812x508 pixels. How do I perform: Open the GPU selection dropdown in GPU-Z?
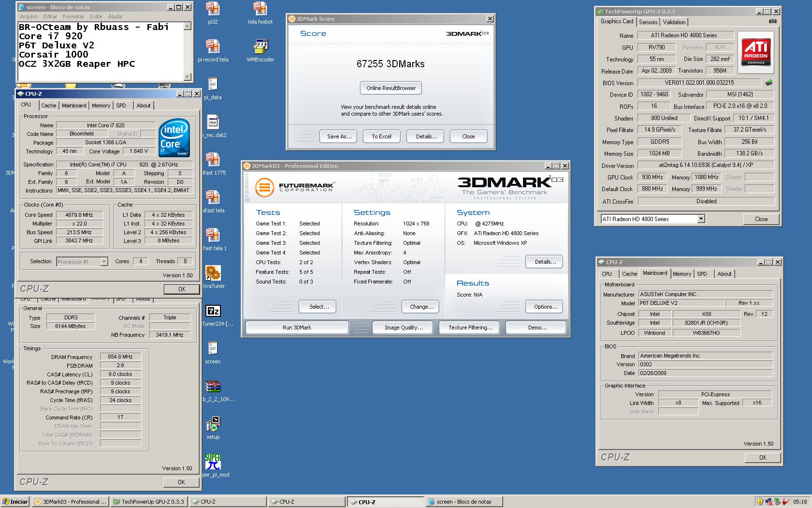[x=701, y=219]
